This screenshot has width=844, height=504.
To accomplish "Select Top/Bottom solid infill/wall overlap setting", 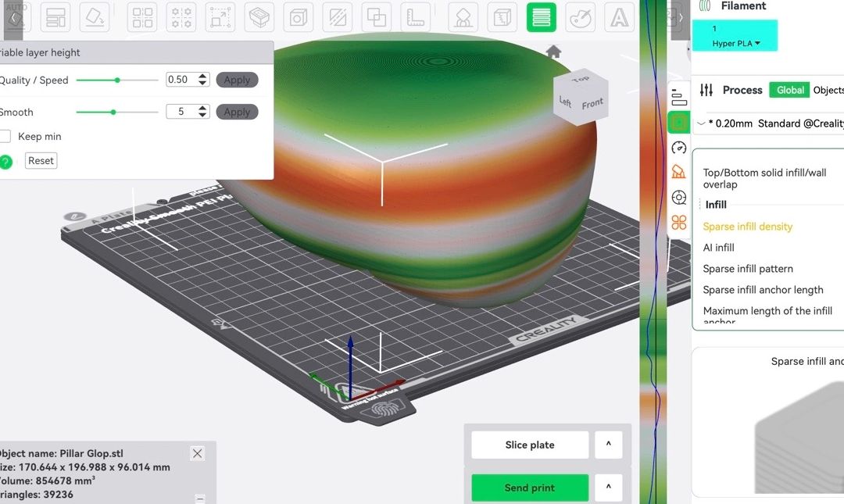I will point(764,178).
